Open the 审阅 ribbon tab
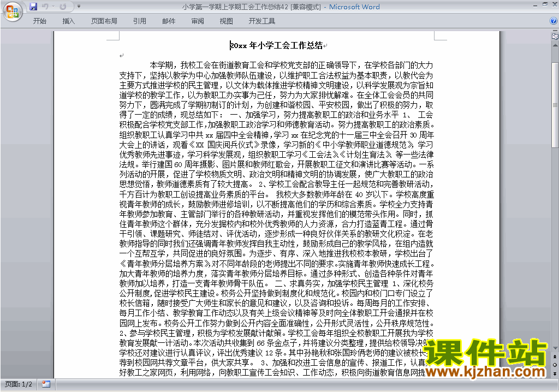Screen dimensions: 559x392 pyautogui.click(x=198, y=21)
